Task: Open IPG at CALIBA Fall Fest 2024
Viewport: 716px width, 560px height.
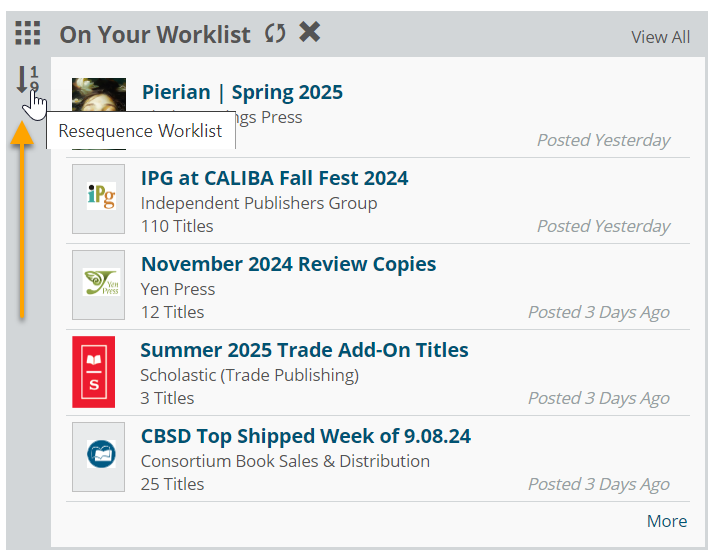Action: (274, 178)
